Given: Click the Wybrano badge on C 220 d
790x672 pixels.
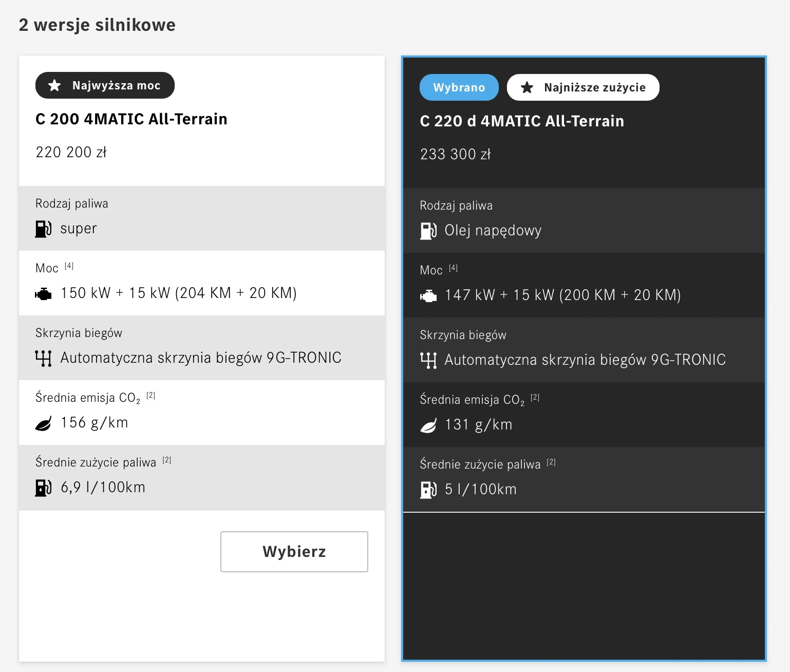Looking at the screenshot, I should coord(459,87).
